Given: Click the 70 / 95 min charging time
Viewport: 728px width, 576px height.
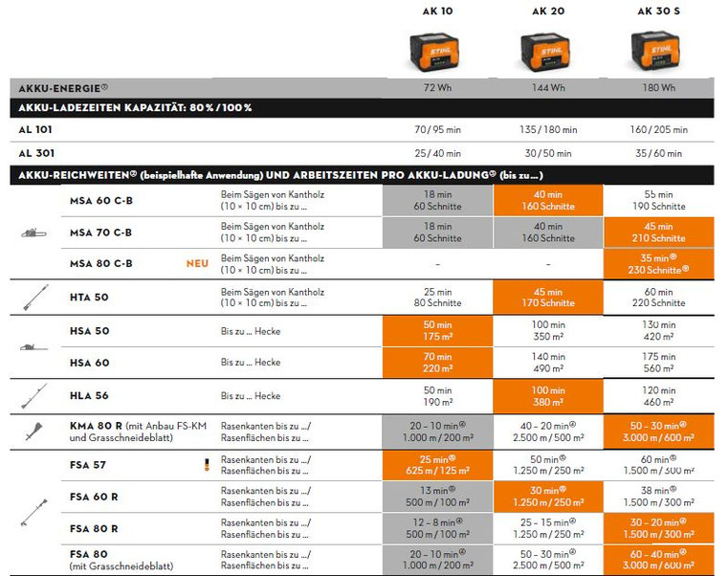Looking at the screenshot, I should pos(438,130).
